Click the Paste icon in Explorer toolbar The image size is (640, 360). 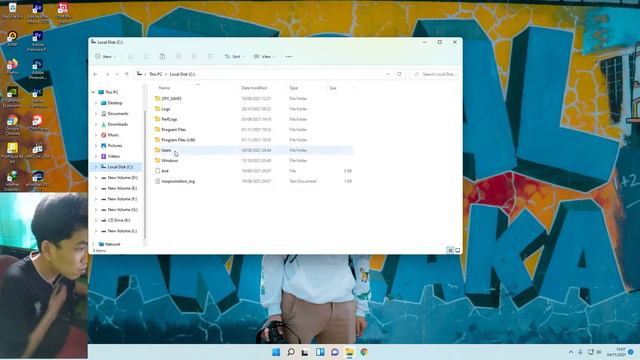coord(162,56)
